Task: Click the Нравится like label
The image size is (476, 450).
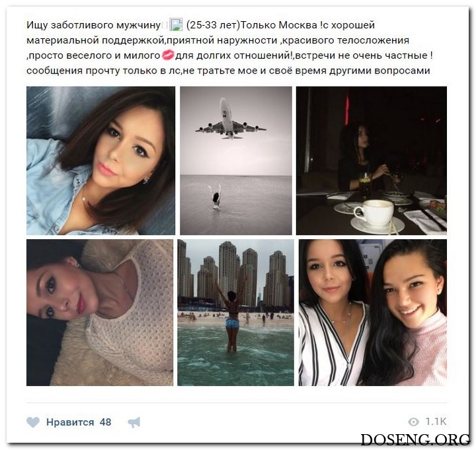Action: pyautogui.click(x=70, y=422)
